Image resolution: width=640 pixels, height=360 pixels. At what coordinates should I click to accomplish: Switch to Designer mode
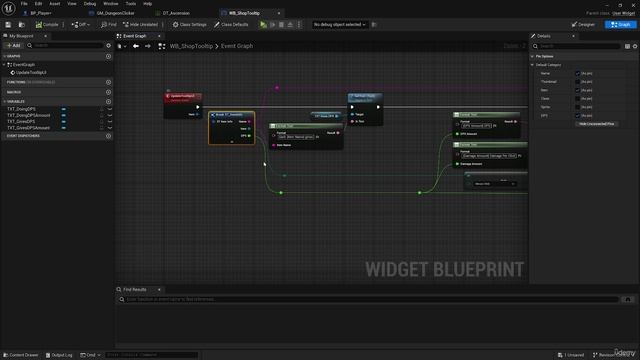coord(583,25)
